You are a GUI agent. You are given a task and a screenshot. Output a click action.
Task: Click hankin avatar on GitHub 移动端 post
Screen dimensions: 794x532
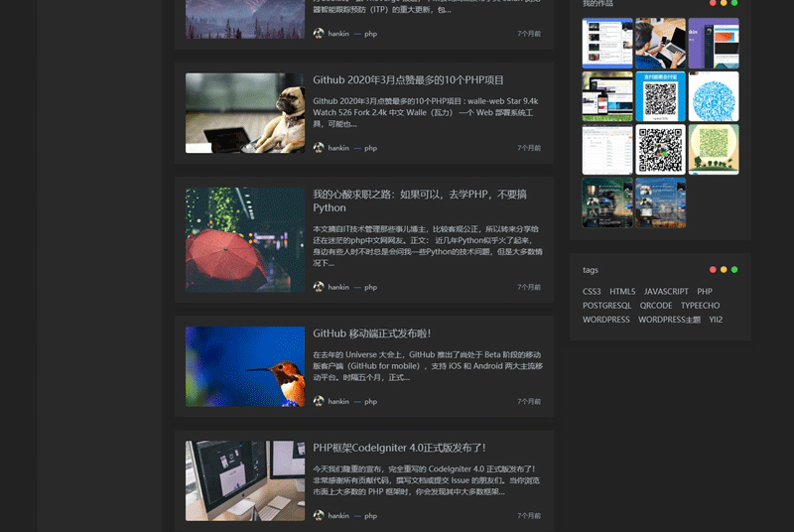(x=319, y=401)
